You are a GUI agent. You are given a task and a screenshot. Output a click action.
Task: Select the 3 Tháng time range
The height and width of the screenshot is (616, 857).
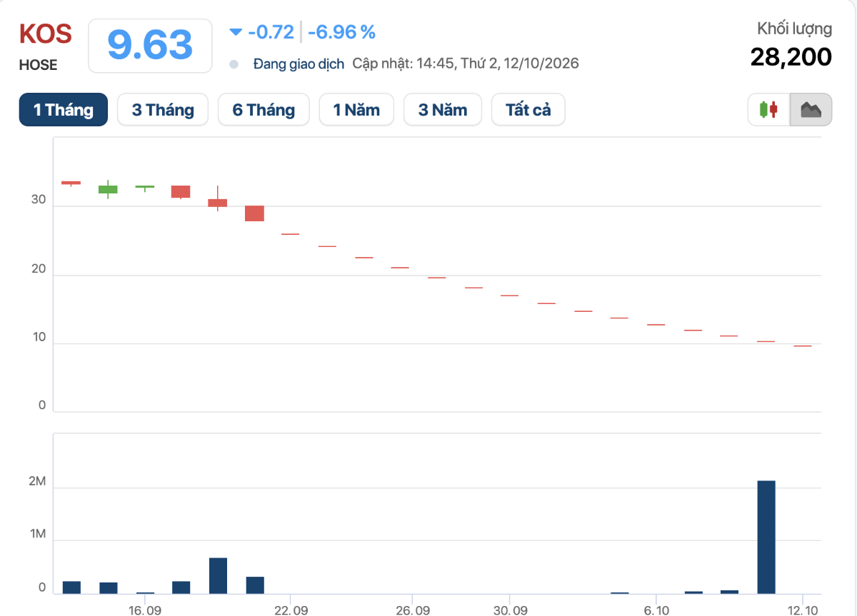pos(163,110)
